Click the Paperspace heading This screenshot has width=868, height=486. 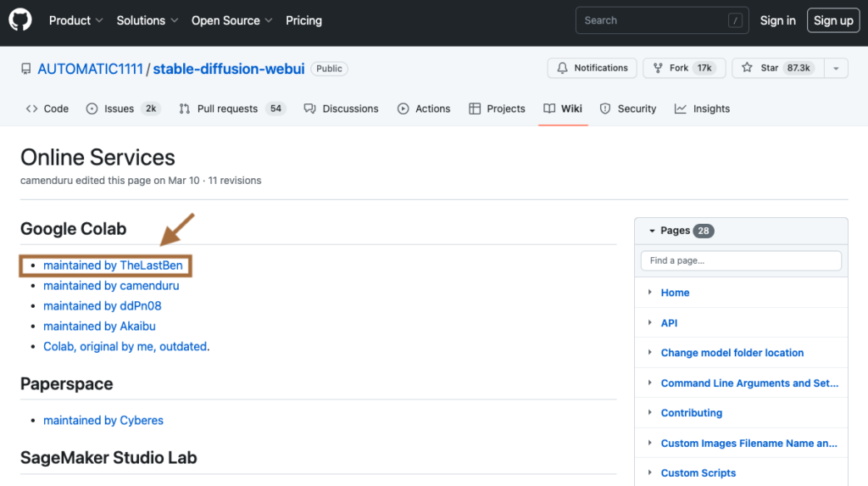tap(66, 383)
